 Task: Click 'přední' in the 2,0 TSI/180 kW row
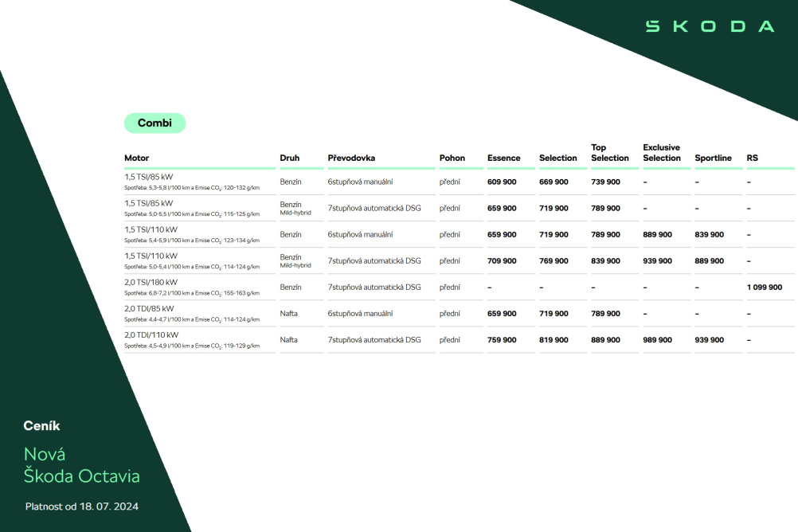450,288
